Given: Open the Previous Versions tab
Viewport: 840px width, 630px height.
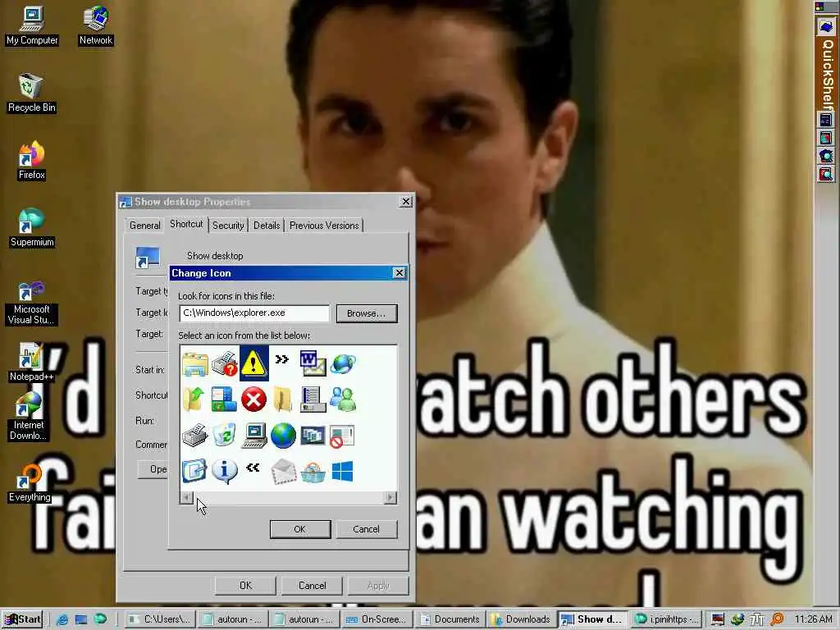Looking at the screenshot, I should coord(324,226).
